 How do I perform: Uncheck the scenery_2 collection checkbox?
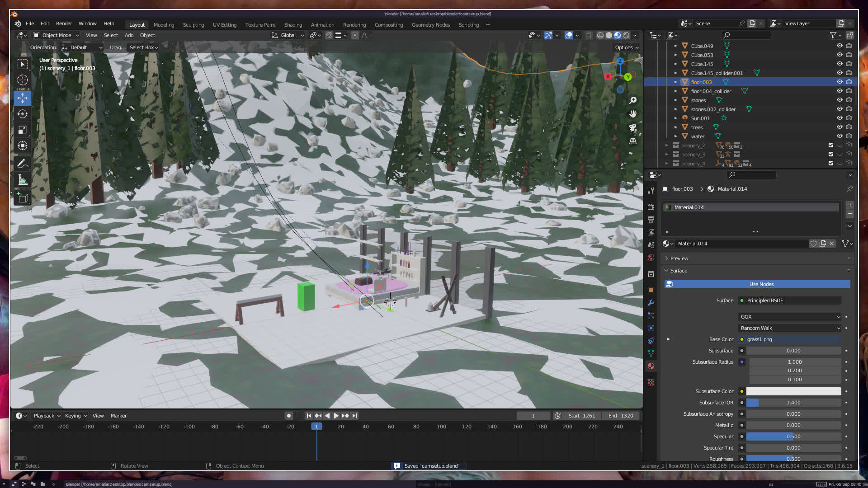[x=830, y=145]
